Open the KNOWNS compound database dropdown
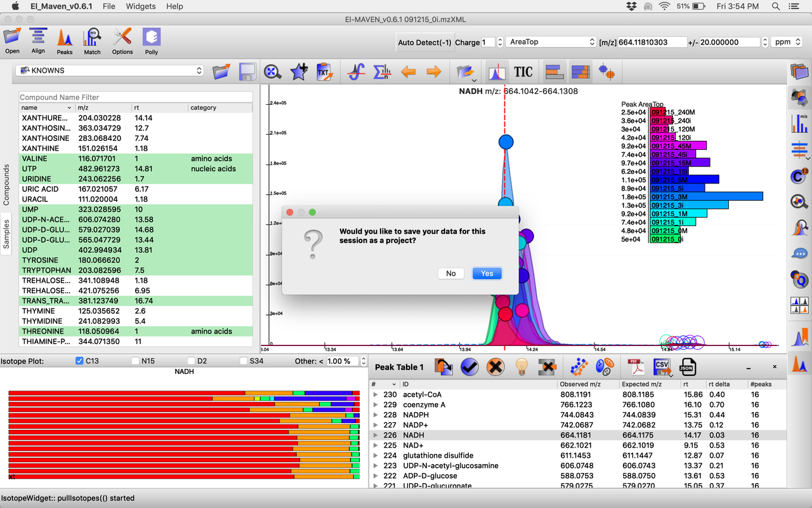Image resolution: width=812 pixels, height=508 pixels. pyautogui.click(x=110, y=70)
